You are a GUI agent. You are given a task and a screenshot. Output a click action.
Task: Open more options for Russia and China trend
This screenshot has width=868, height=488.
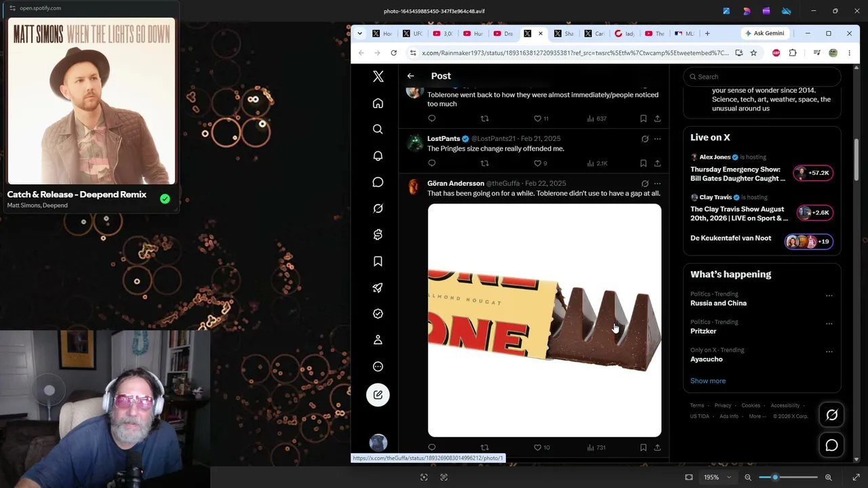[x=829, y=296]
